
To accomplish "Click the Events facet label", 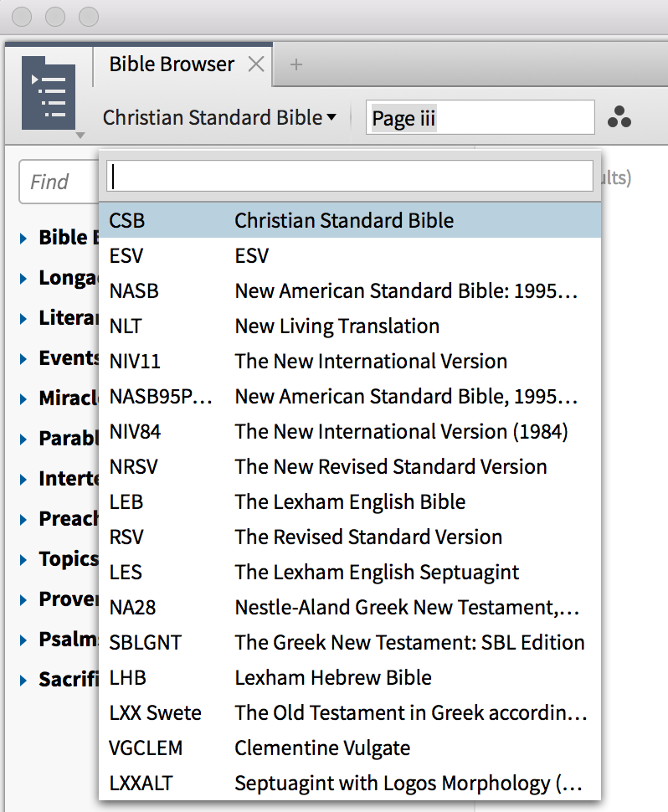I will coord(69,358).
